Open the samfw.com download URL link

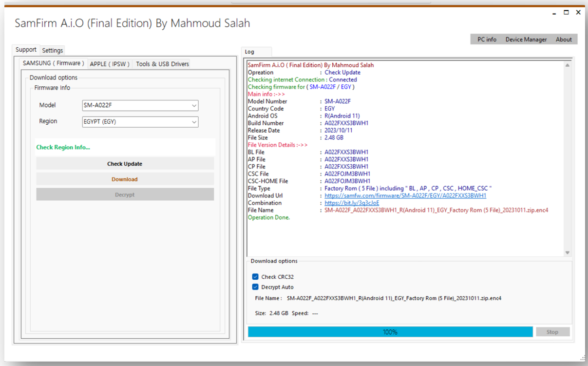405,196
